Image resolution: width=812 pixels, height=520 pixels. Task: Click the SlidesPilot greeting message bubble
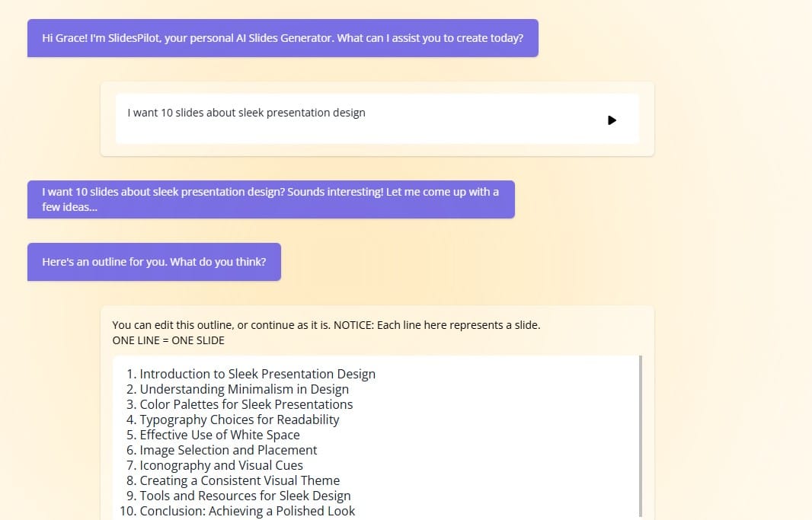[283, 38]
